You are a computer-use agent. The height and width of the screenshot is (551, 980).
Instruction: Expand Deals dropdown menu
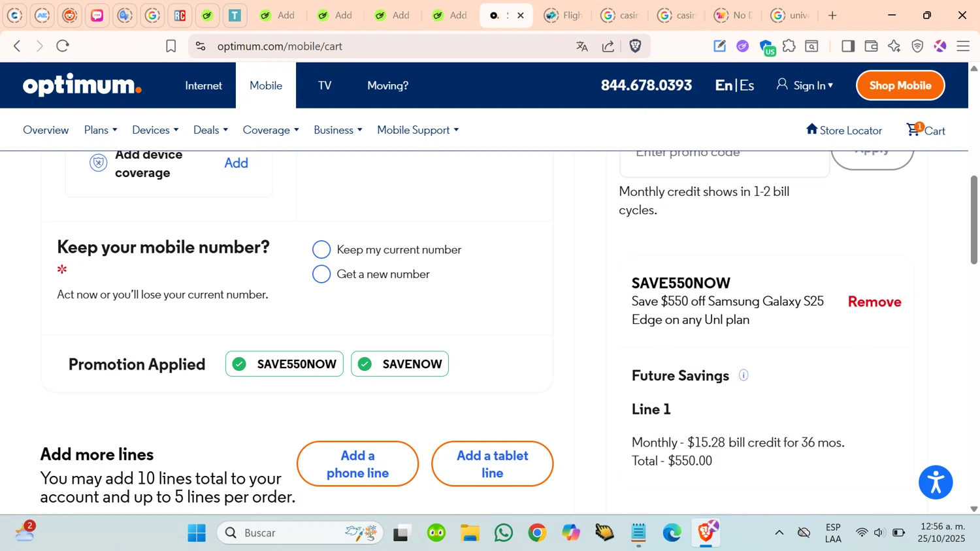tap(210, 130)
